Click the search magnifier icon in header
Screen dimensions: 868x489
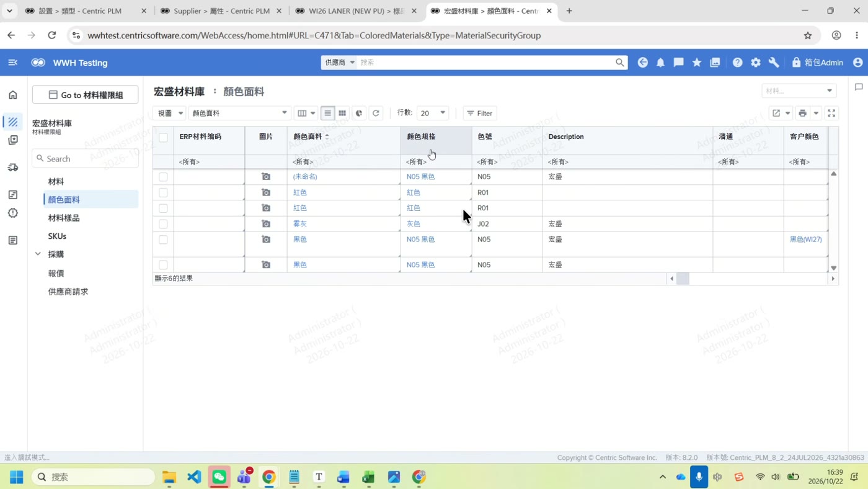pyautogui.click(x=619, y=63)
